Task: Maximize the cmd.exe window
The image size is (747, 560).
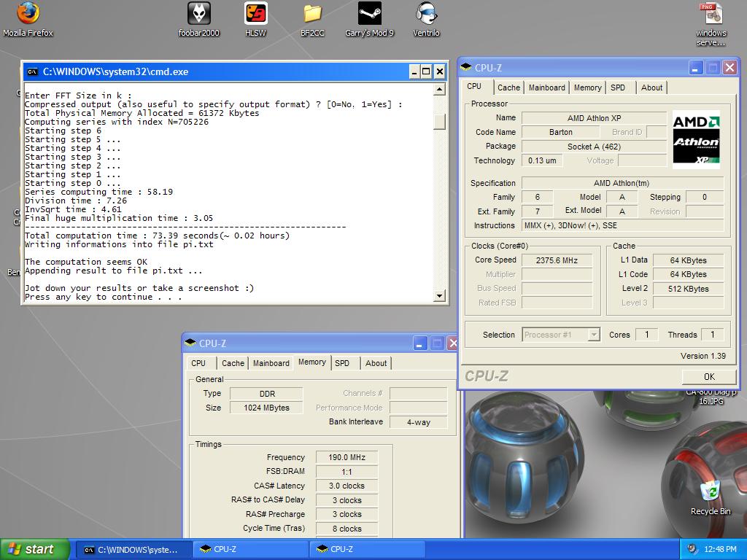Action: [x=426, y=72]
